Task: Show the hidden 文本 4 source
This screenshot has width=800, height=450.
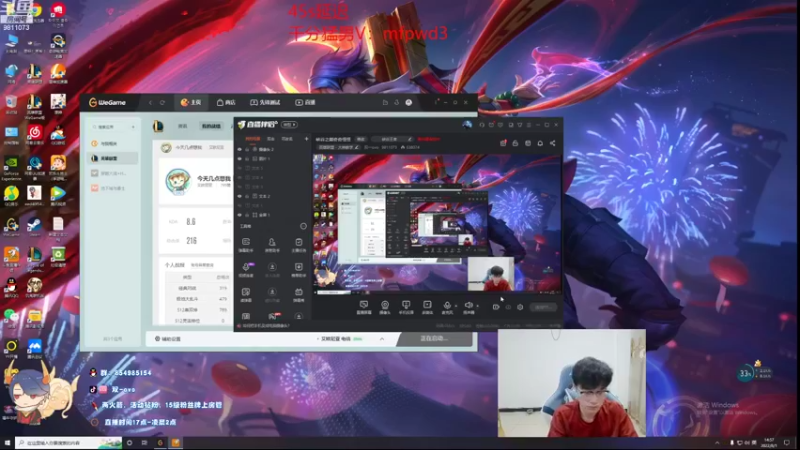Action: click(x=239, y=178)
